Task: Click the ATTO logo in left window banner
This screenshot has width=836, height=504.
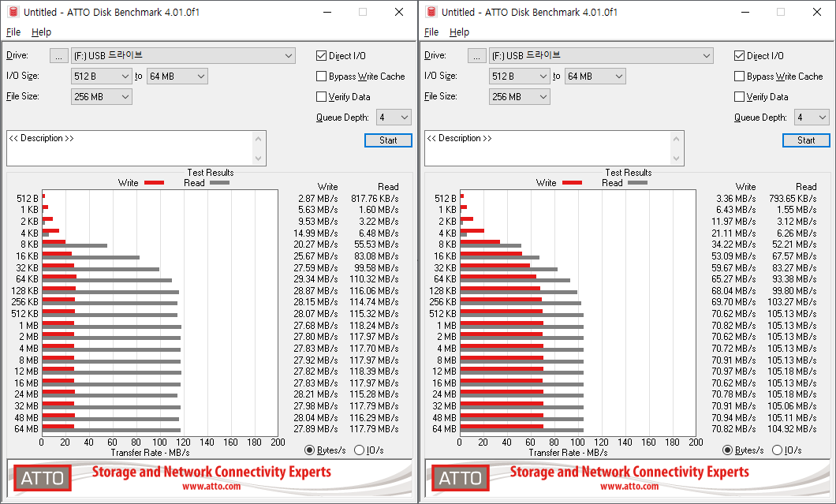Action: 42,478
